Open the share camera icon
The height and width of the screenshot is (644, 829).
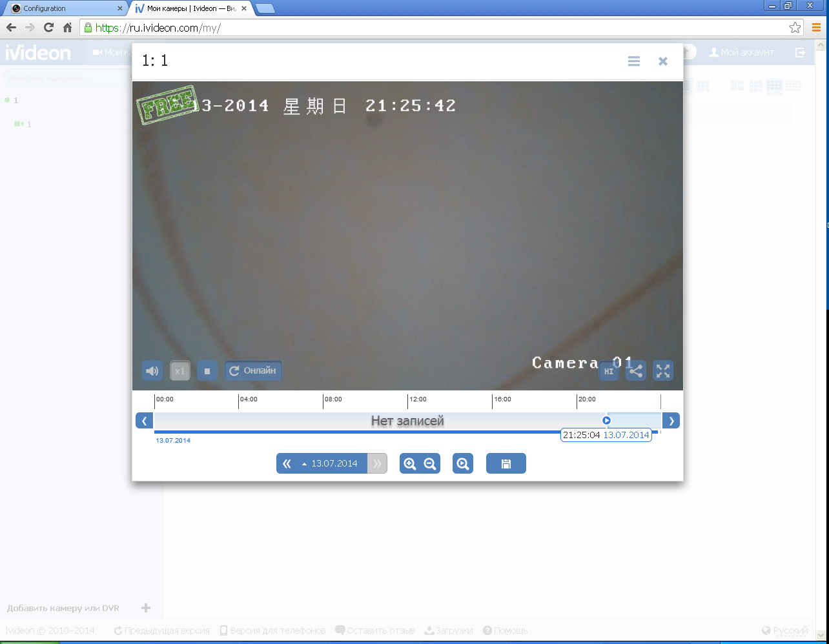point(636,371)
